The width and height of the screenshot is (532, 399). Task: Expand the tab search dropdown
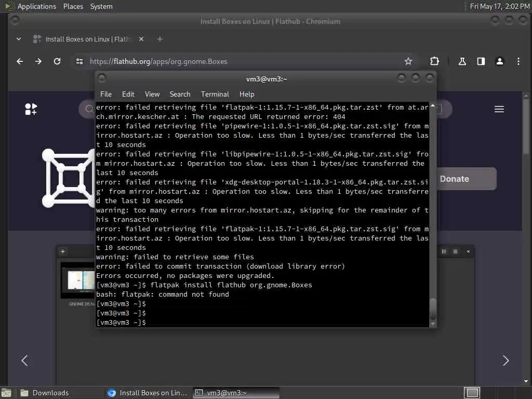coord(19,39)
